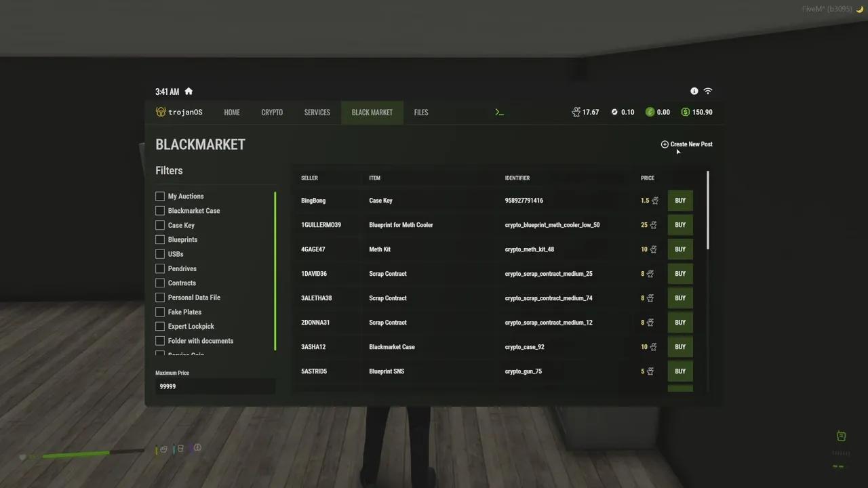
Task: Buy BingBong's Case Key
Action: tap(680, 201)
